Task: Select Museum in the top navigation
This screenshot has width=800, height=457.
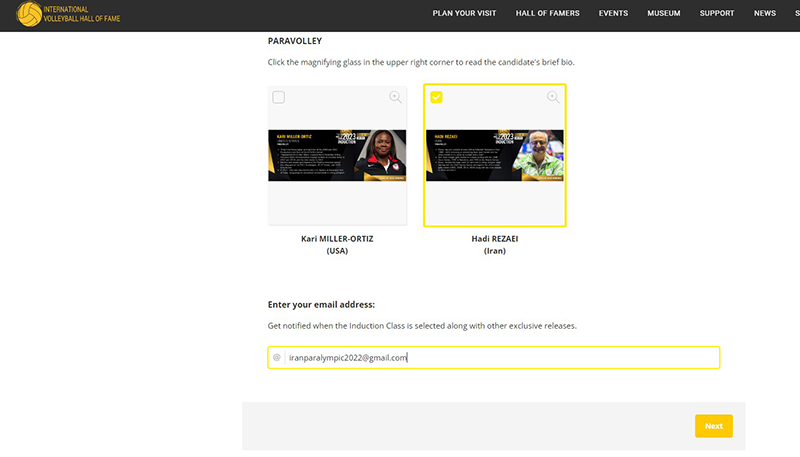Action: point(663,14)
